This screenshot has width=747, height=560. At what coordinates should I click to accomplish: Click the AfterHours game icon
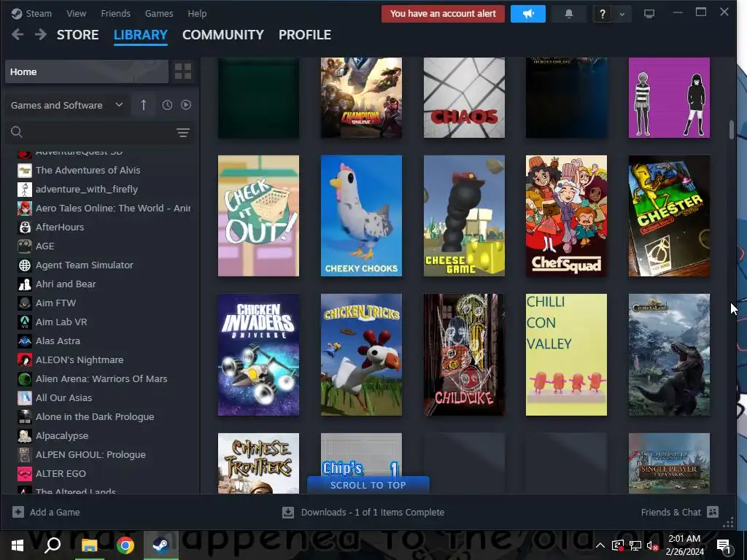[x=25, y=227]
